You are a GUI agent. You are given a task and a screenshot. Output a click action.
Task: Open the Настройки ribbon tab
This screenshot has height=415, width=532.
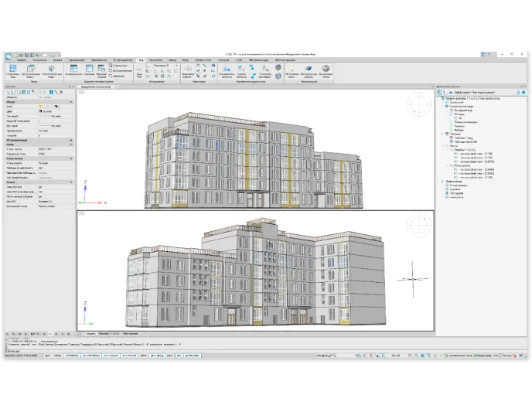click(x=155, y=60)
